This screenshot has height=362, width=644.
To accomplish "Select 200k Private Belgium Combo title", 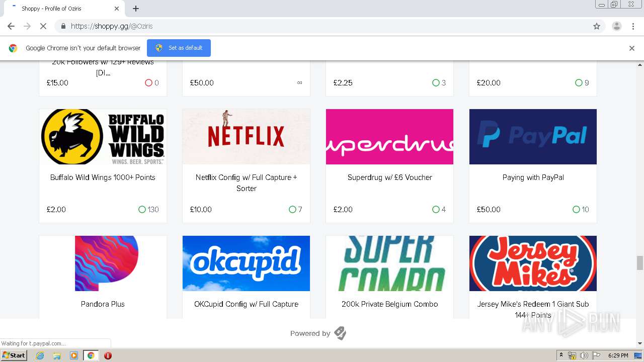I will [x=389, y=304].
